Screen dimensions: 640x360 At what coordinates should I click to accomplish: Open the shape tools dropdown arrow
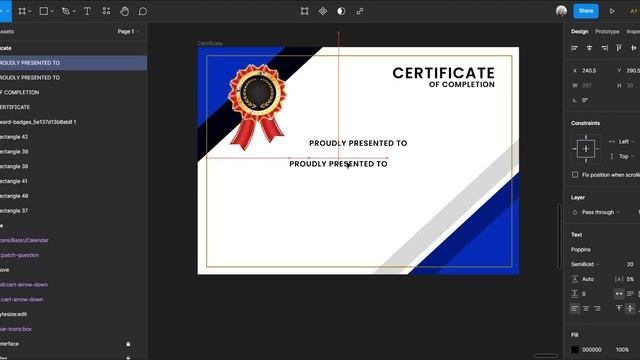click(x=52, y=11)
